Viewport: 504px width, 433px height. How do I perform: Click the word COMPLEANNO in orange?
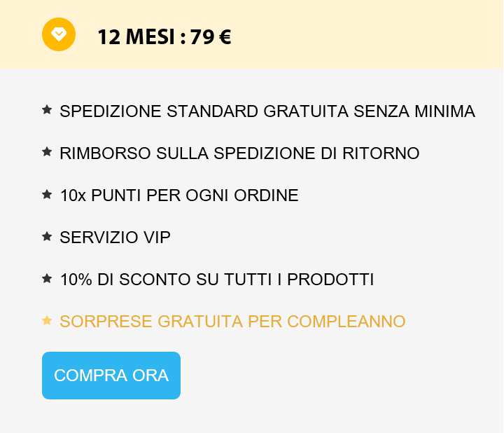[346, 322]
